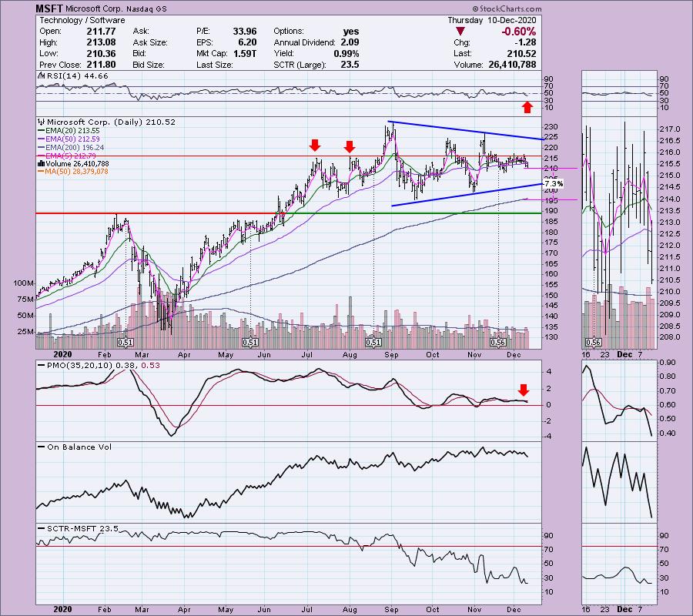This screenshot has width=693, height=616.
Task: Select the Yield value 0.99%
Action: point(346,53)
